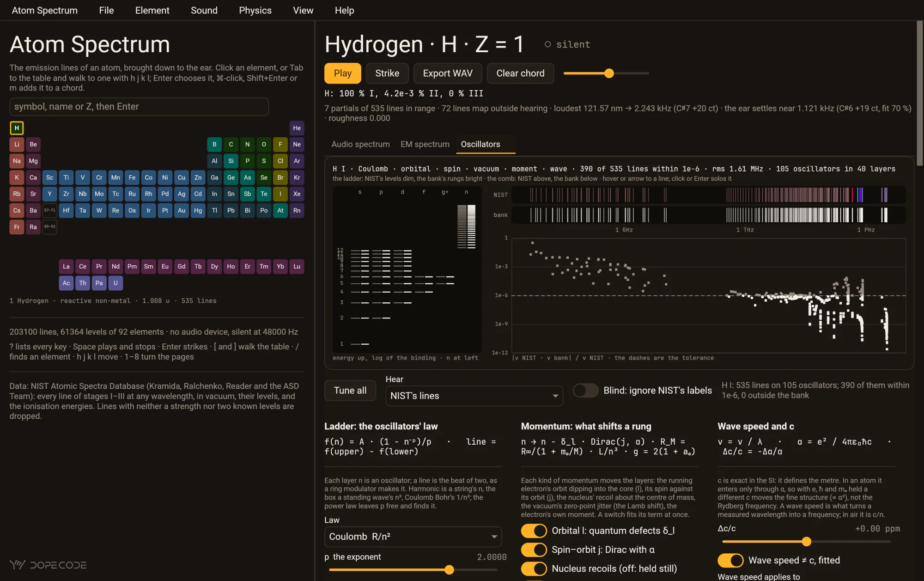The image size is (924, 581).
Task: Toggle Nucleus recoils switch
Action: pyautogui.click(x=534, y=569)
